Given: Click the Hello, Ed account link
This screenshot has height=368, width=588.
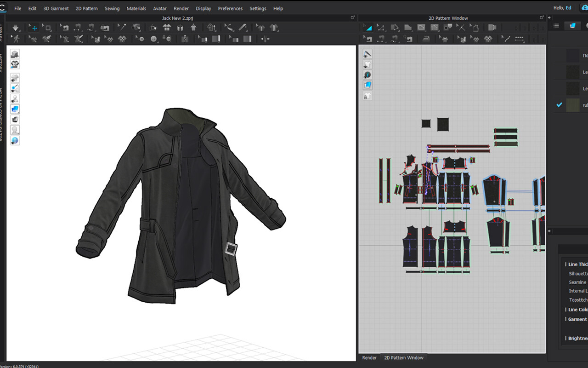Looking at the screenshot, I should (x=562, y=8).
